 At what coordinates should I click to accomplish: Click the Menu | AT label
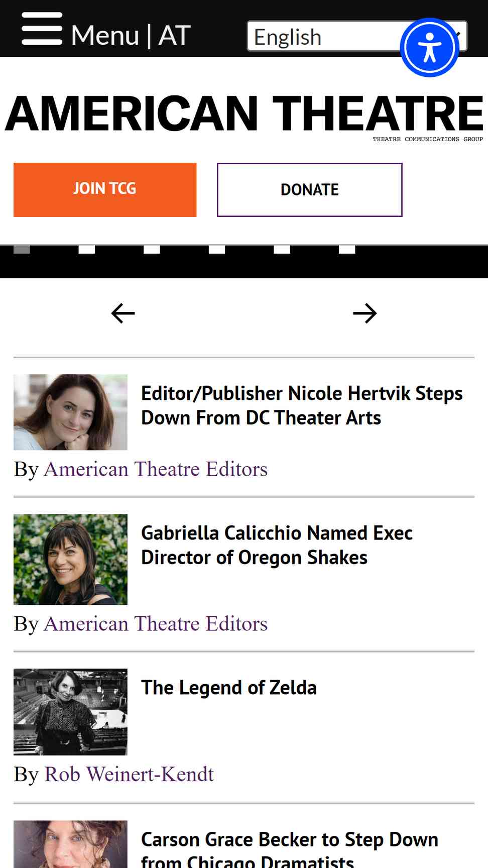tap(131, 35)
